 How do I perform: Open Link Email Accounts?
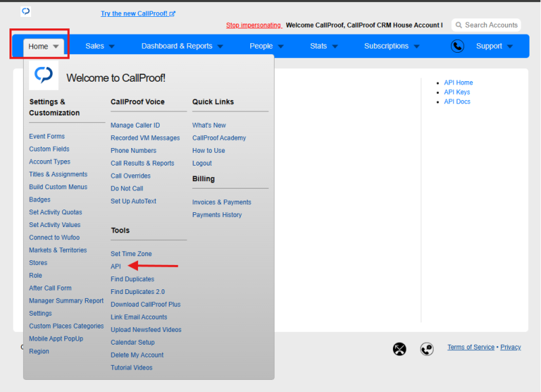click(139, 317)
